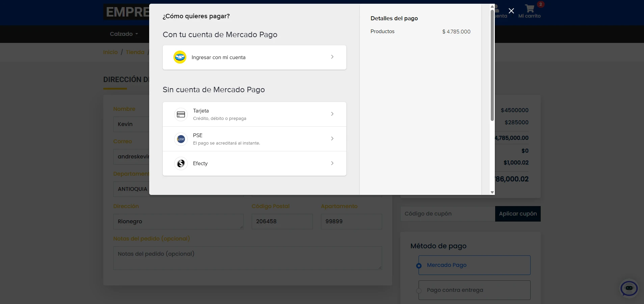Select the Pago contra entrega radio option
This screenshot has width=644, height=304.
point(419,291)
